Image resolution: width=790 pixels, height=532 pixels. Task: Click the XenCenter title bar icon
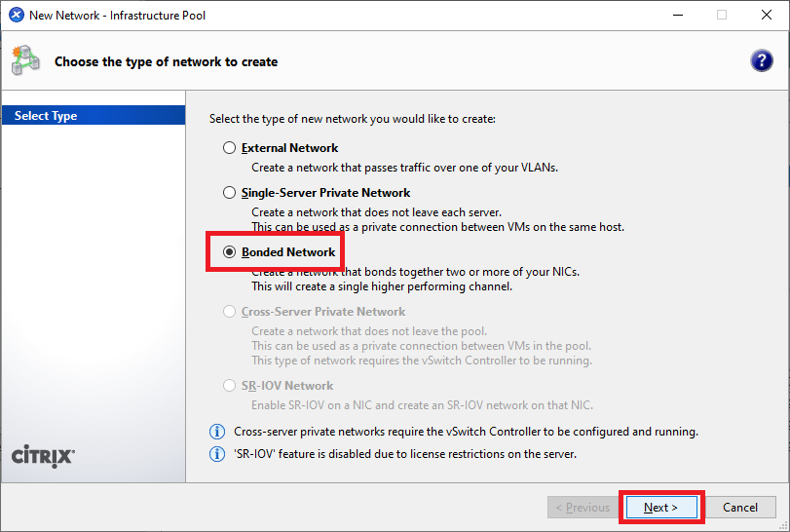coord(16,16)
